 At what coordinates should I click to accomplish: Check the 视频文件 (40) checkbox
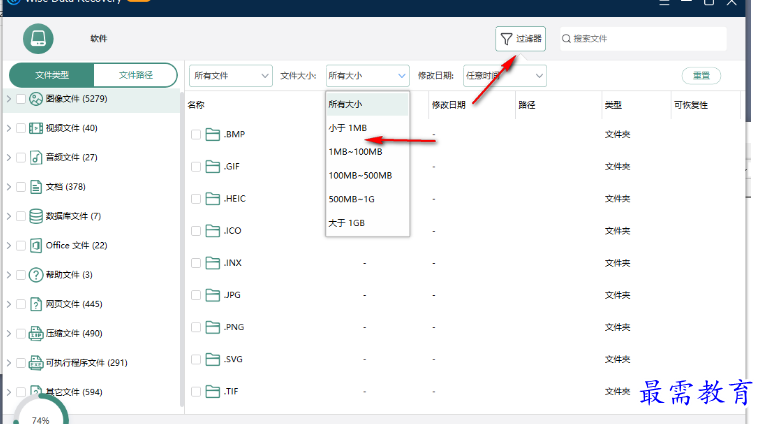[x=21, y=128]
